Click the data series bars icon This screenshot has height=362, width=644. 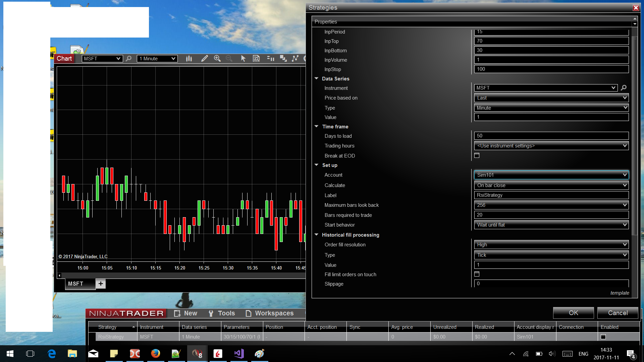[x=270, y=59]
